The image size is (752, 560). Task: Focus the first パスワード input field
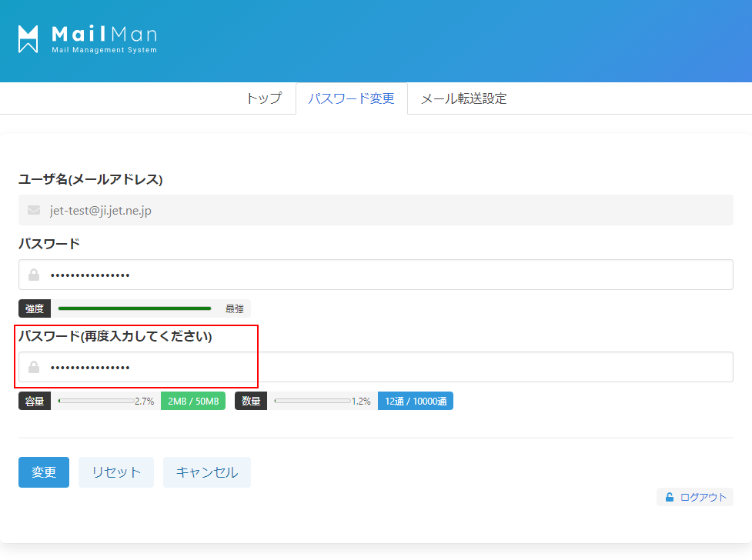pos(385,275)
